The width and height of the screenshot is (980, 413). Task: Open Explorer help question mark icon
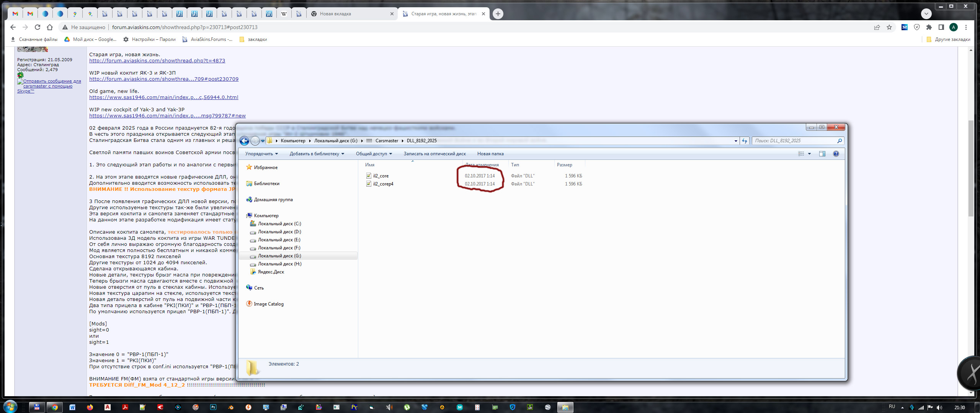point(836,154)
